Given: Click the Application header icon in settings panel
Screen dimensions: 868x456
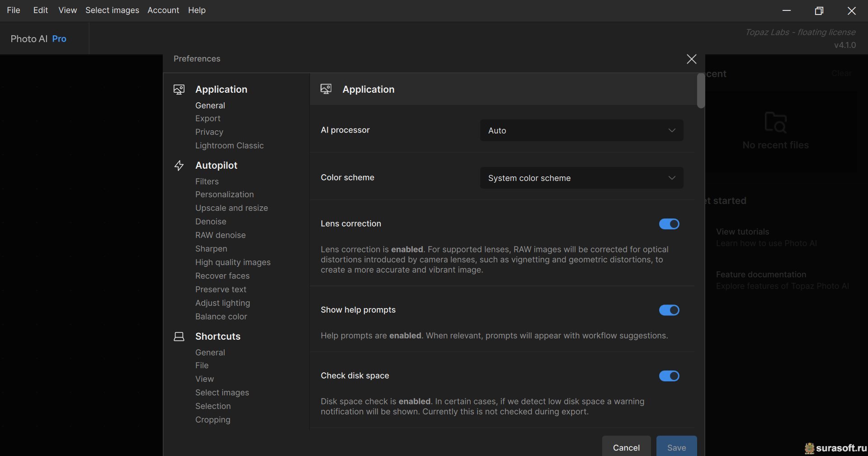Looking at the screenshot, I should [x=326, y=89].
